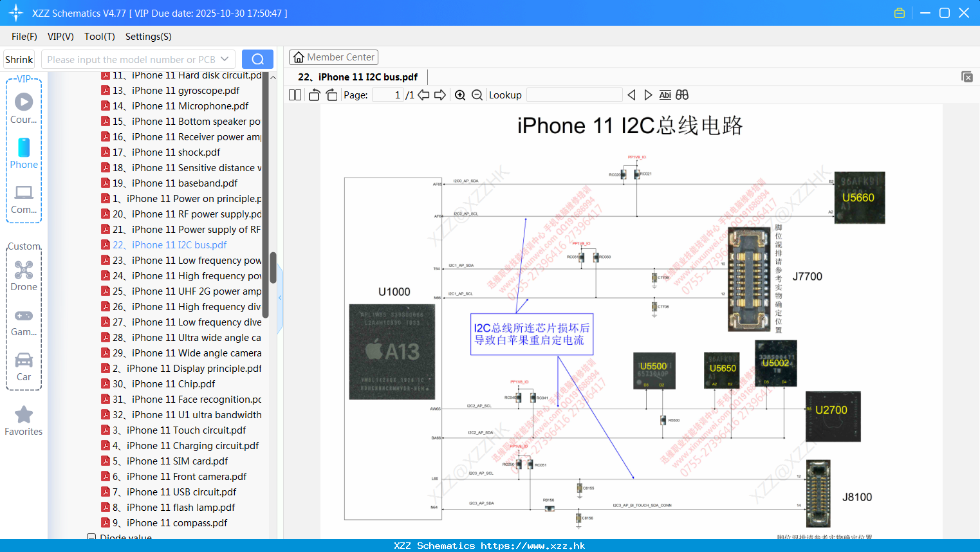
Task: Open the Member Center button
Action: [x=333, y=57]
